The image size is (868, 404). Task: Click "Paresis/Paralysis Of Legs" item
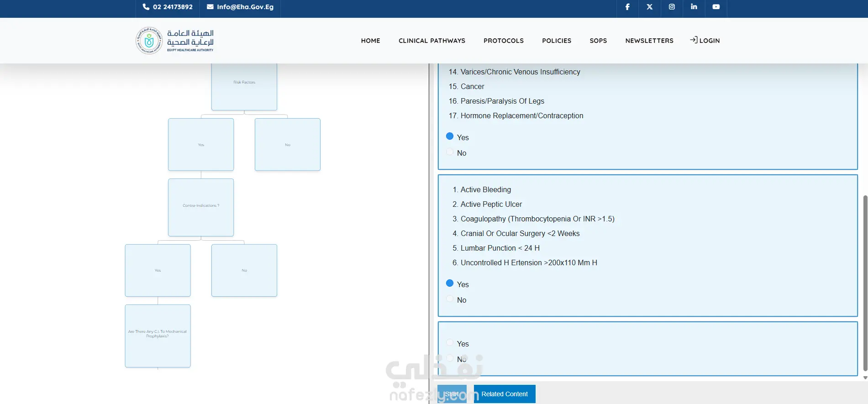tap(502, 101)
